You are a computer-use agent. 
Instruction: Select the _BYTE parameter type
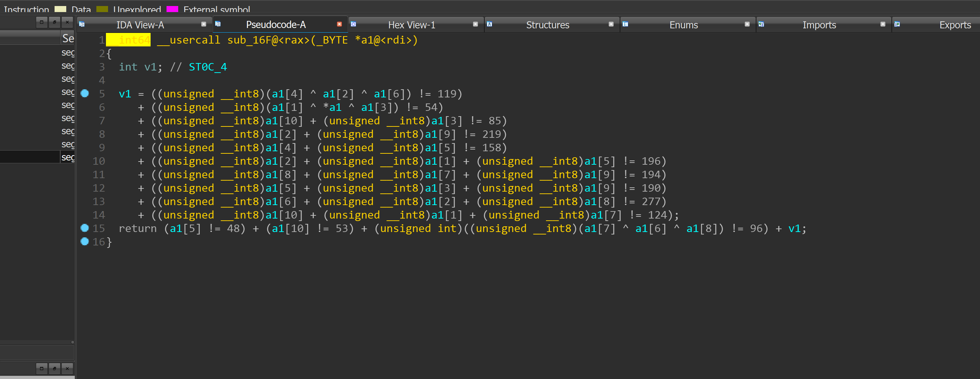point(332,40)
